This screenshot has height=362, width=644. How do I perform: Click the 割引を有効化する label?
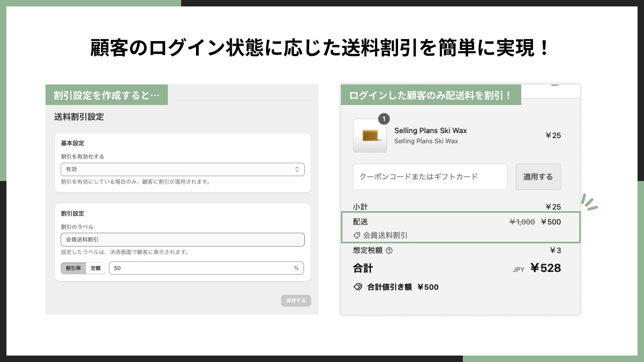pos(83,156)
